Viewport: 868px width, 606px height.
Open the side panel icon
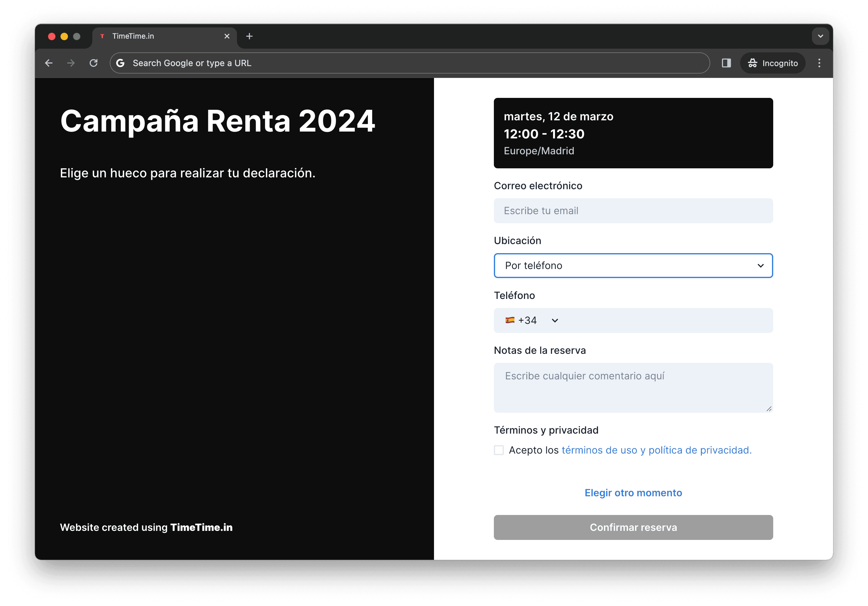pos(726,63)
